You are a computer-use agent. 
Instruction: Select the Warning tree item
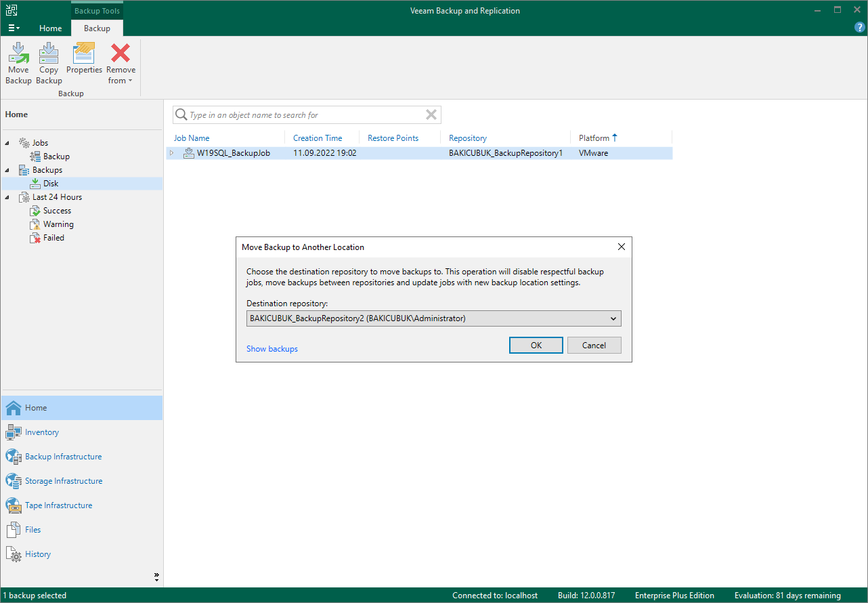coord(59,224)
